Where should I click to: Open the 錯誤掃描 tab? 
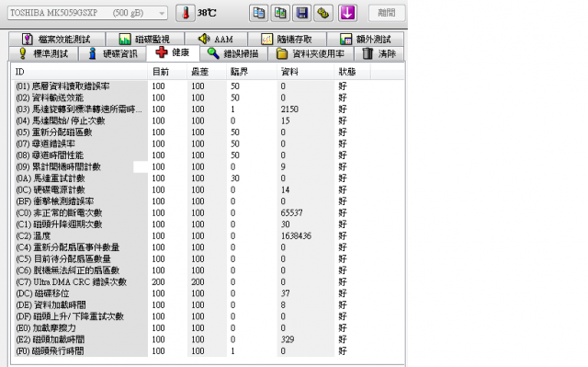pyautogui.click(x=233, y=53)
